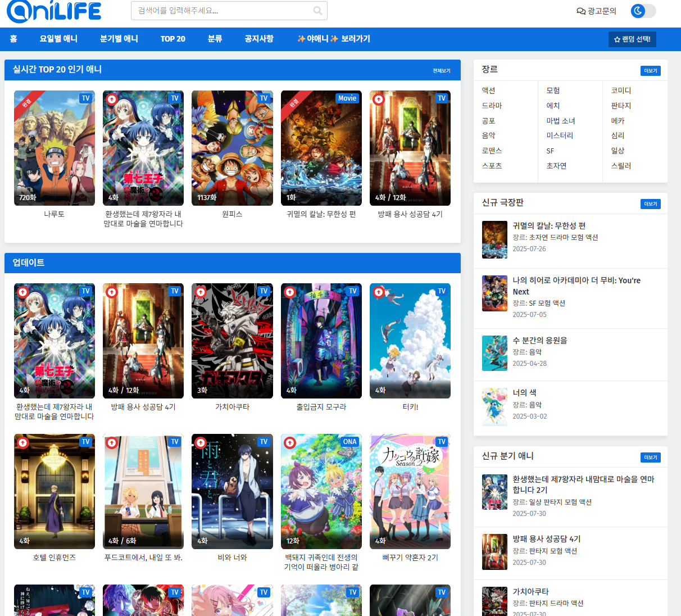
Task: Click red arrow badge on 비와 너와 poster
Action: tap(201, 443)
